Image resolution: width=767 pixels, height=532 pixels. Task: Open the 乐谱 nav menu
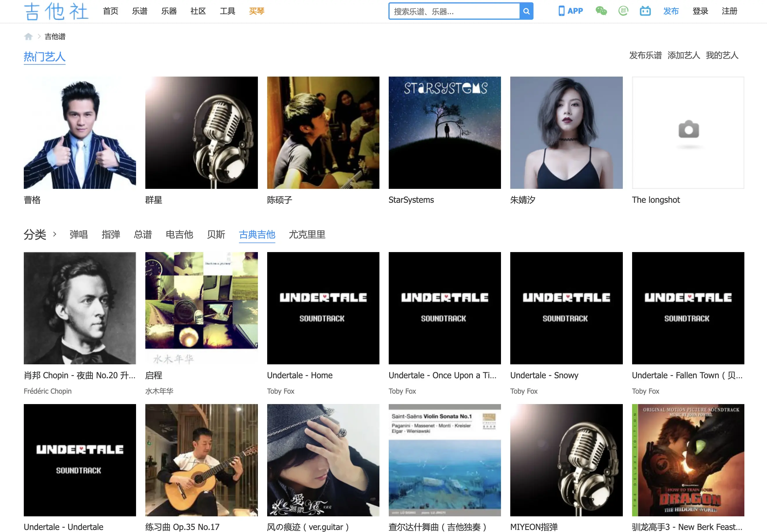coord(140,11)
